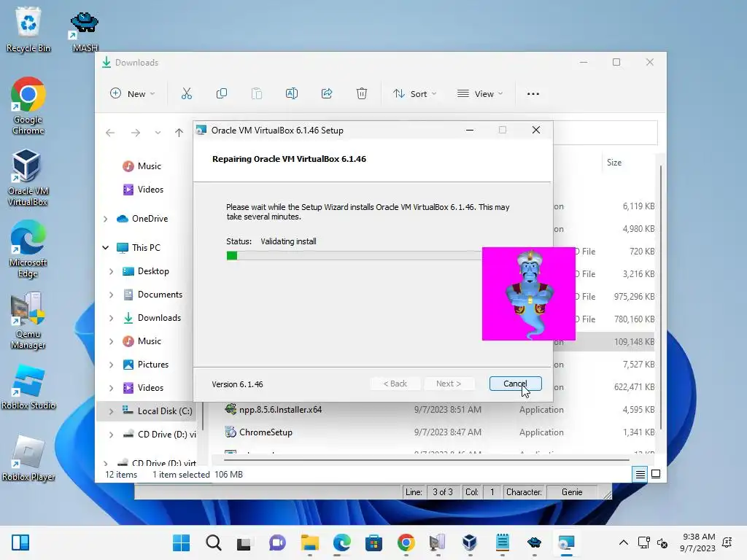This screenshot has height=560, width=747.
Task: Click the 975,296 KB size cell
Action: click(634, 297)
